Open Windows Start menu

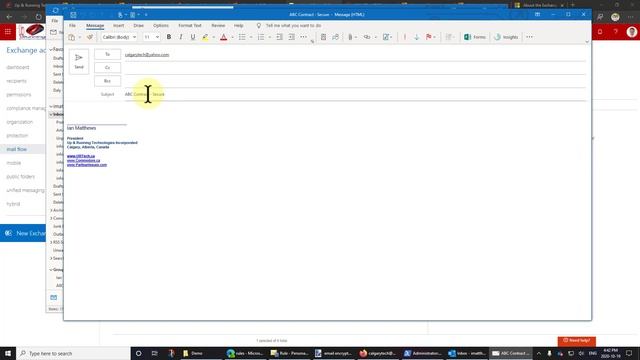[8, 353]
